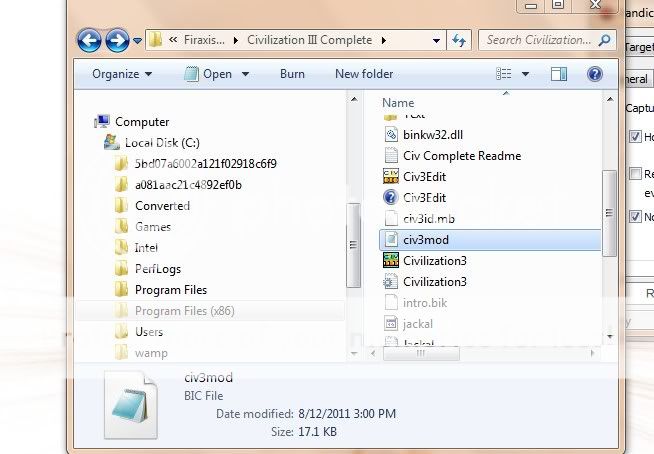Open the Organize menu
This screenshot has width=654, height=454.
point(122,74)
